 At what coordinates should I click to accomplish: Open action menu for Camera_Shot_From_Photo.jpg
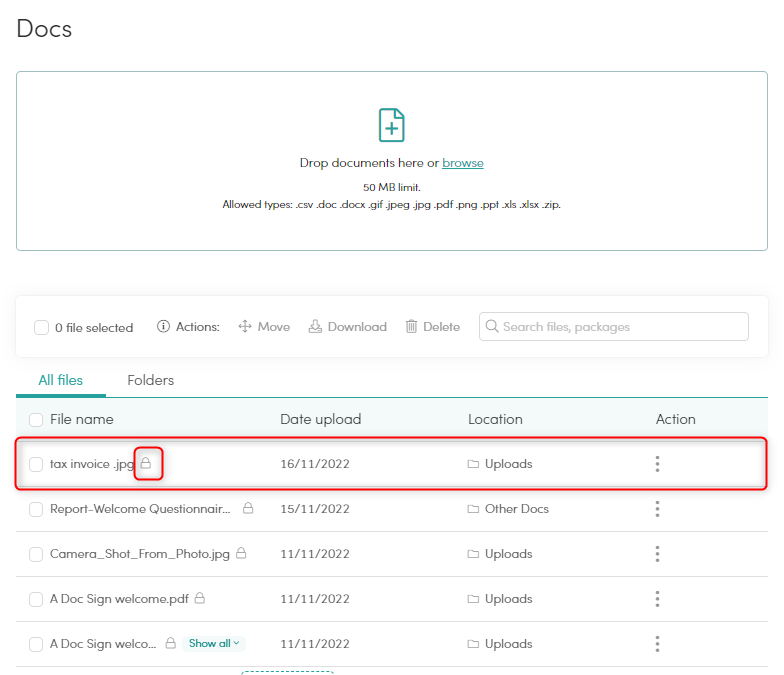(x=657, y=554)
